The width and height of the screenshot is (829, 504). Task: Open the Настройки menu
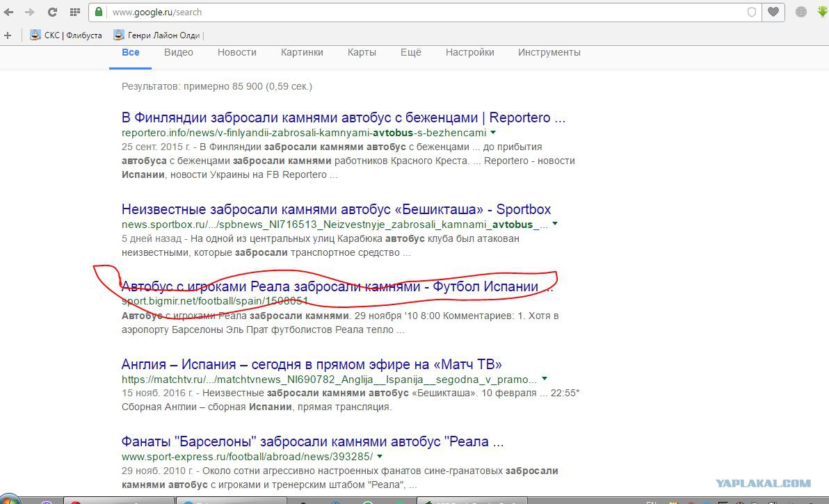470,52
